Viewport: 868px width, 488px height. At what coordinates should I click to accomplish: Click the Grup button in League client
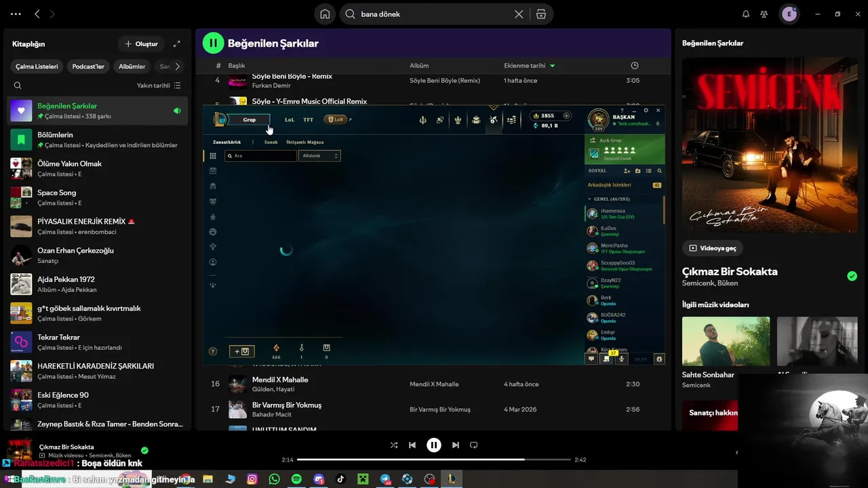[x=250, y=119]
